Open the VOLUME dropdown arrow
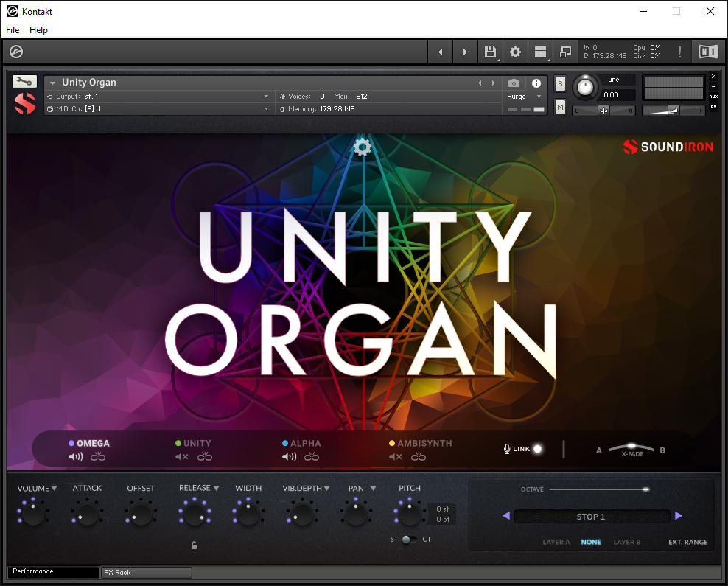Screen dimensions: 728x586 click(x=54, y=489)
